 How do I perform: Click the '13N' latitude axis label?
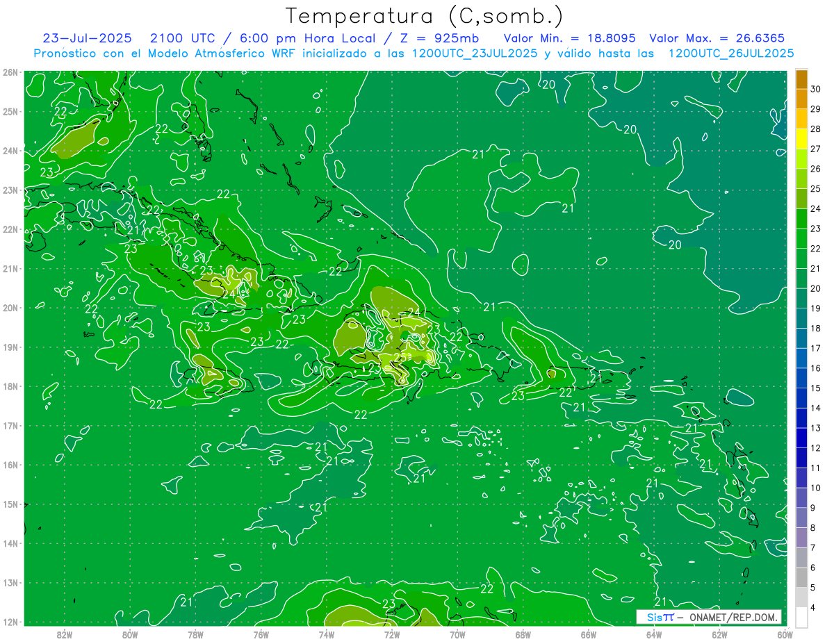pyautogui.click(x=10, y=583)
